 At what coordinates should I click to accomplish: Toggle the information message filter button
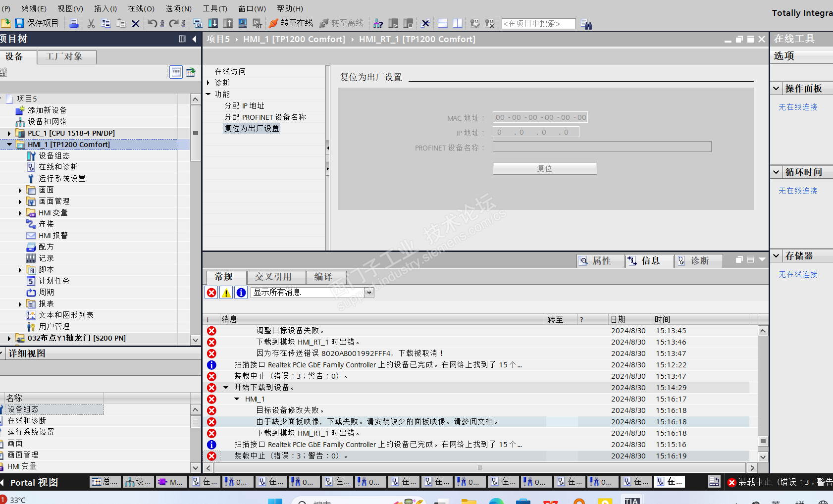241,293
